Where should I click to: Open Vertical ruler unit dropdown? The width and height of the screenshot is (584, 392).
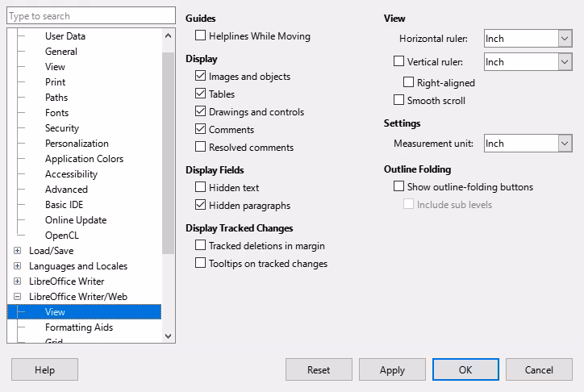[x=565, y=62]
